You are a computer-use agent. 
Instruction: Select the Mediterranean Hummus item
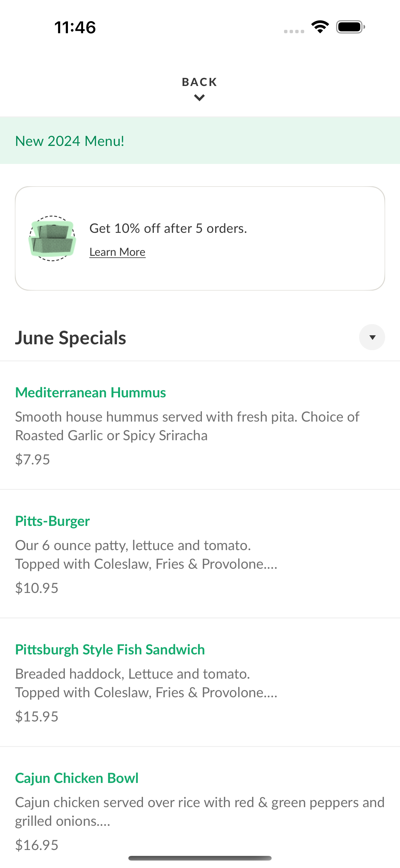(200, 426)
